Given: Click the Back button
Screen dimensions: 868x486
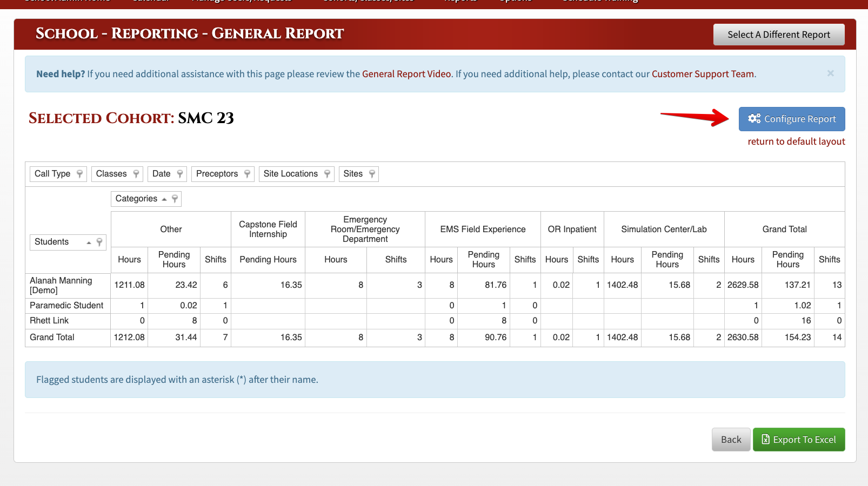Looking at the screenshot, I should pyautogui.click(x=731, y=440).
